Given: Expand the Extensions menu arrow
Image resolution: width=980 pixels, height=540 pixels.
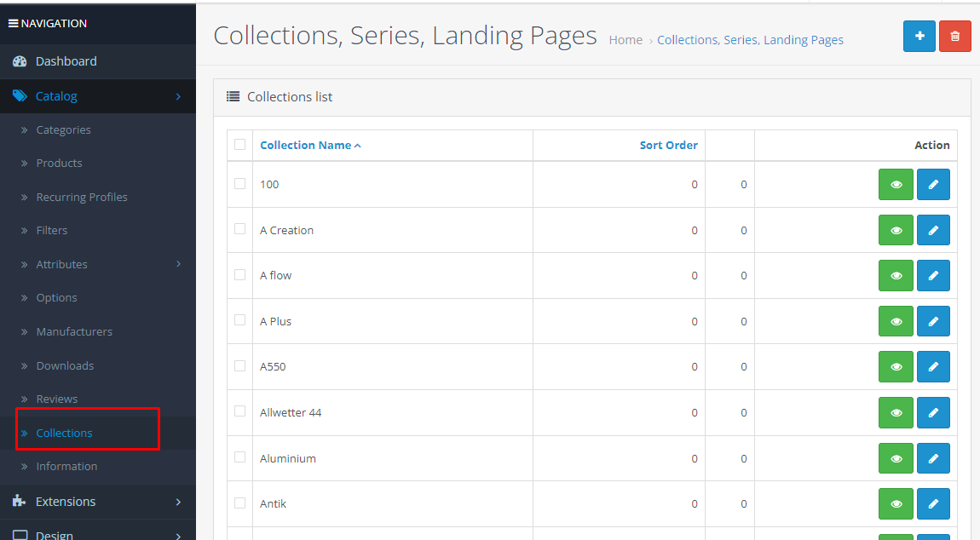Looking at the screenshot, I should (x=178, y=502).
